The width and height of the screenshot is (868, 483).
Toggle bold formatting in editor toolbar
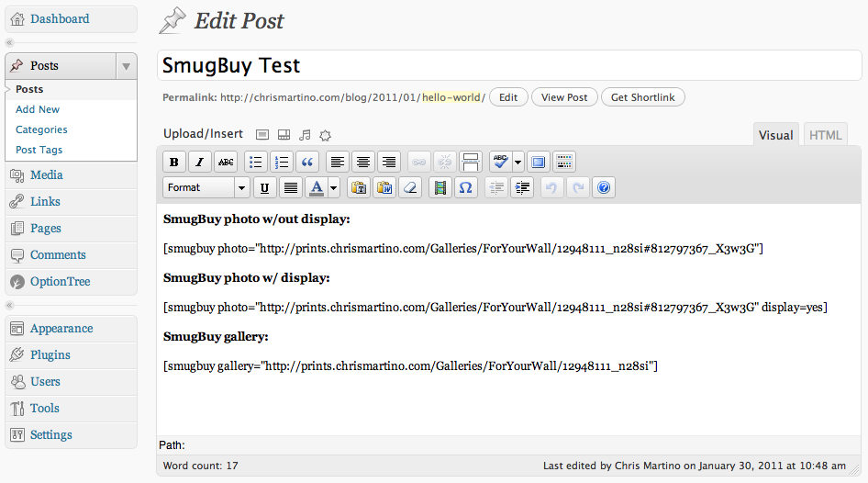pos(173,162)
